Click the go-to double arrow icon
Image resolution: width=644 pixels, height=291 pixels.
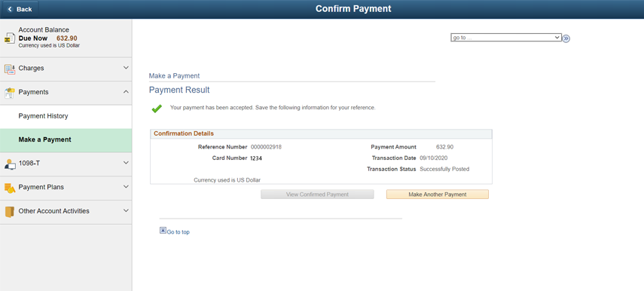coord(566,38)
